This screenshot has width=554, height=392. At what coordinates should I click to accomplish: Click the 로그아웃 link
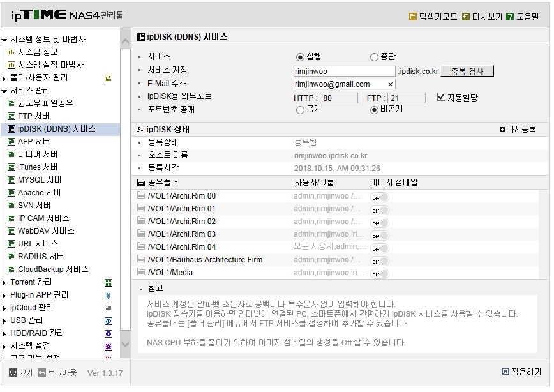point(62,373)
